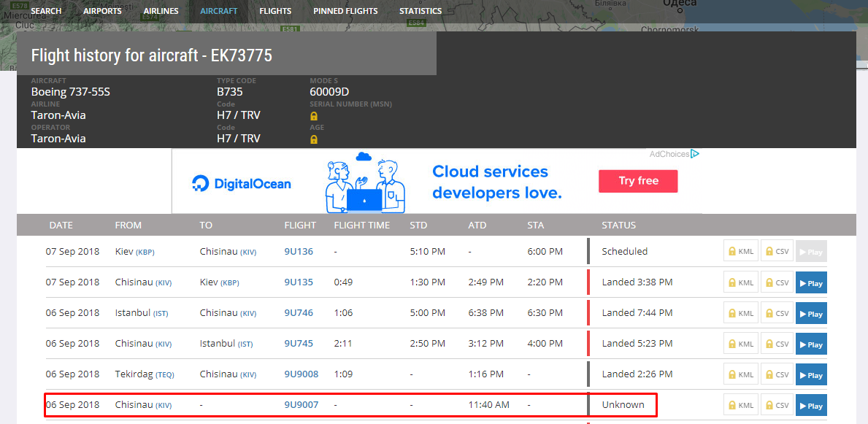
Task: Open flight 9U745 details
Action: tap(299, 344)
